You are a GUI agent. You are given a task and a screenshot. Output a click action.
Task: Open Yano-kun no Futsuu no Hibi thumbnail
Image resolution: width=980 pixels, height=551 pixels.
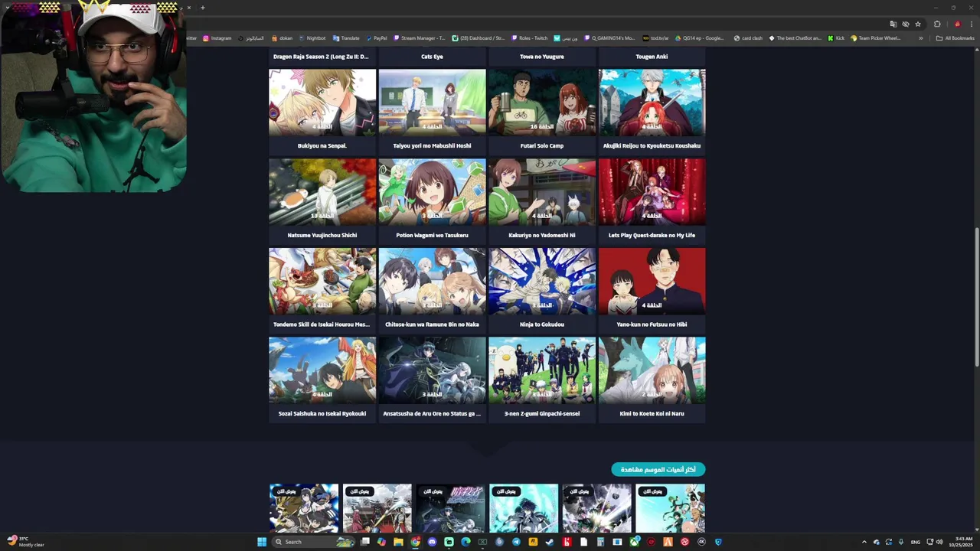pyautogui.click(x=652, y=281)
